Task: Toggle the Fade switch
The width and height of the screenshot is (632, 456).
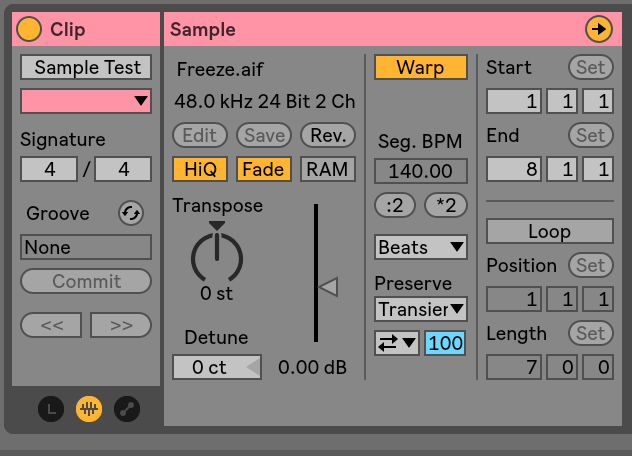Action: [x=264, y=169]
